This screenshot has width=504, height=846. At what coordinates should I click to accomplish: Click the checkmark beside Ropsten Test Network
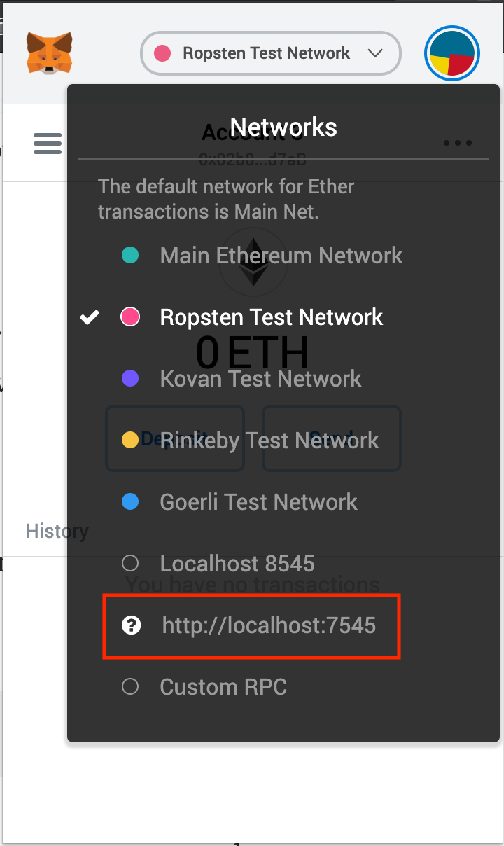click(x=90, y=317)
